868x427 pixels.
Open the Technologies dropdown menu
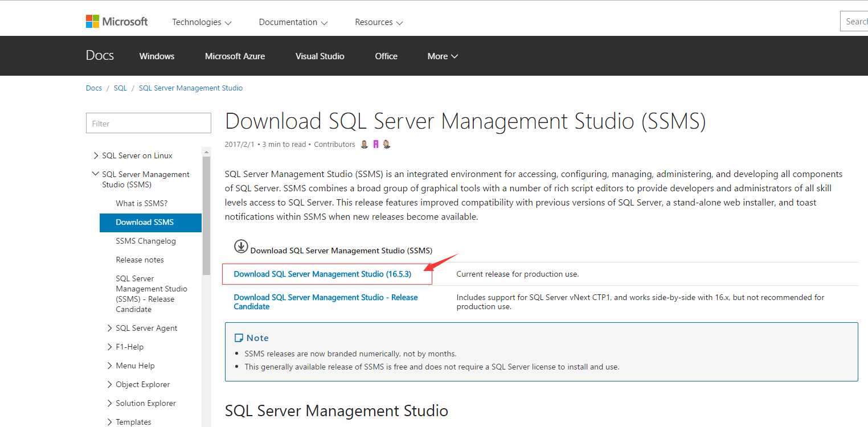coord(202,22)
